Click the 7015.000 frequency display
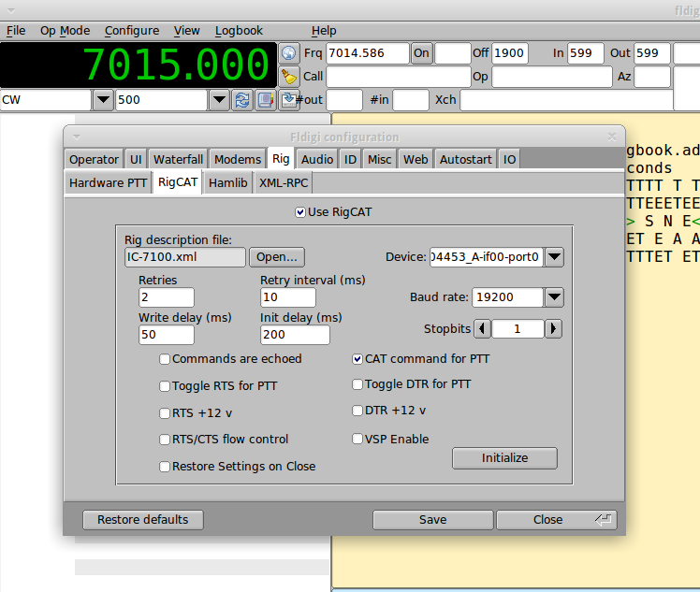 pyautogui.click(x=139, y=65)
